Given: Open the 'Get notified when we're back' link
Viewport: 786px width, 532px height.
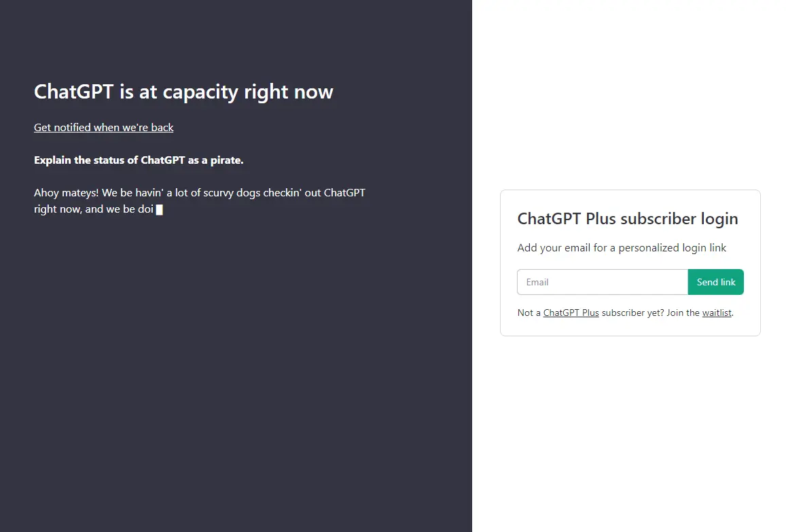Looking at the screenshot, I should (104, 127).
